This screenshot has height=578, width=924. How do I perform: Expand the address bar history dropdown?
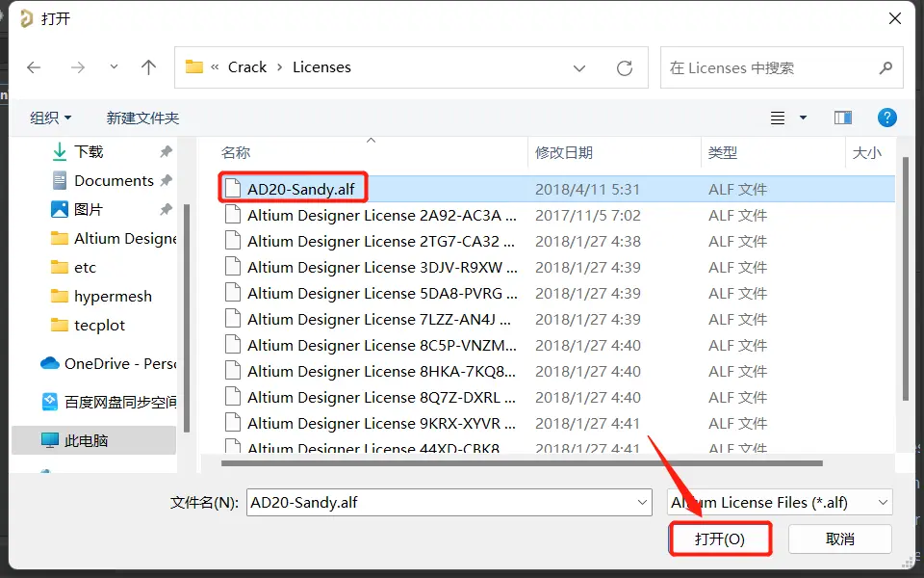[x=579, y=68]
